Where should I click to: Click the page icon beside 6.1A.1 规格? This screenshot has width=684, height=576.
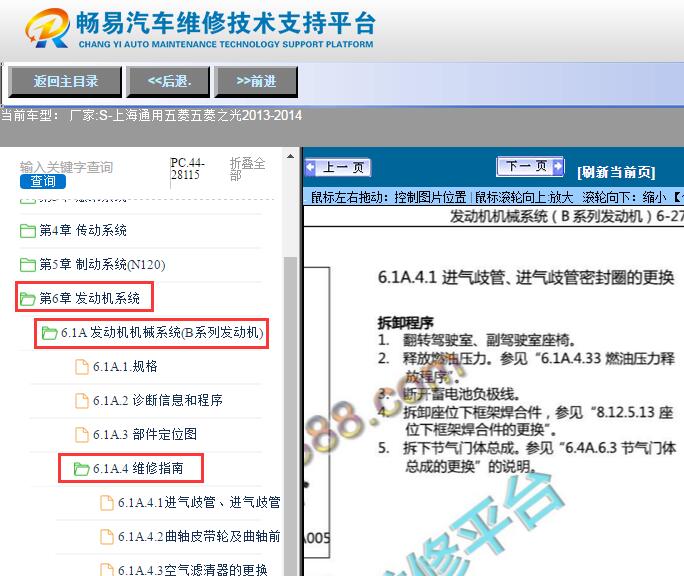click(x=82, y=367)
